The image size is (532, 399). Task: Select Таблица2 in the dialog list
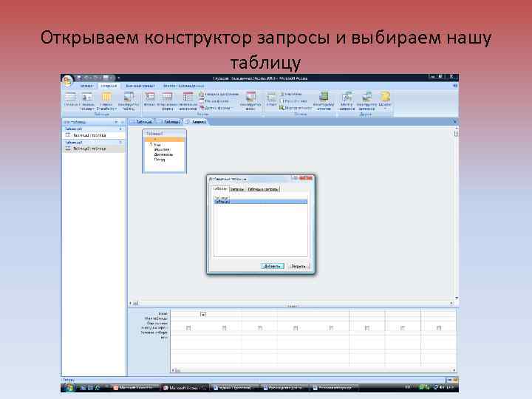tap(261, 202)
